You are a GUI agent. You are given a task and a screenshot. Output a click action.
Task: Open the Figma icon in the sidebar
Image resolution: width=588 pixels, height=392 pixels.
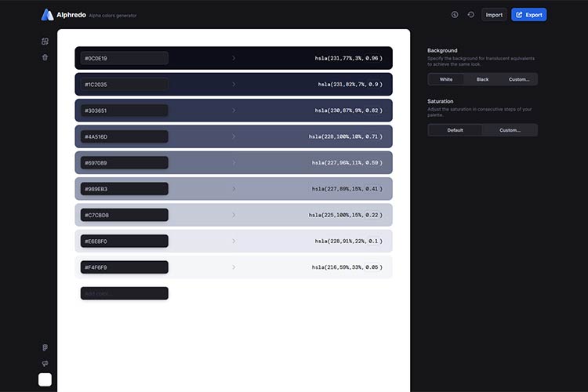click(45, 347)
